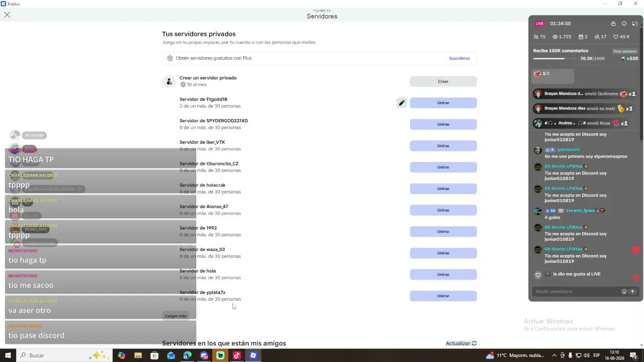Edit the Servidor de Ftgodd18 with the pencil icon
Image resolution: width=644 pixels, height=362 pixels.
401,103
